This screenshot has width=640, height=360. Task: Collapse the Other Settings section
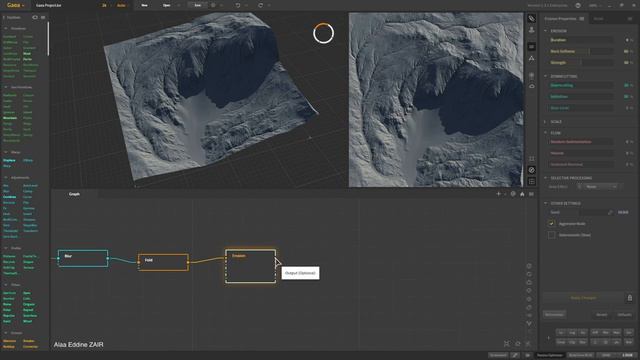[x=546, y=203]
